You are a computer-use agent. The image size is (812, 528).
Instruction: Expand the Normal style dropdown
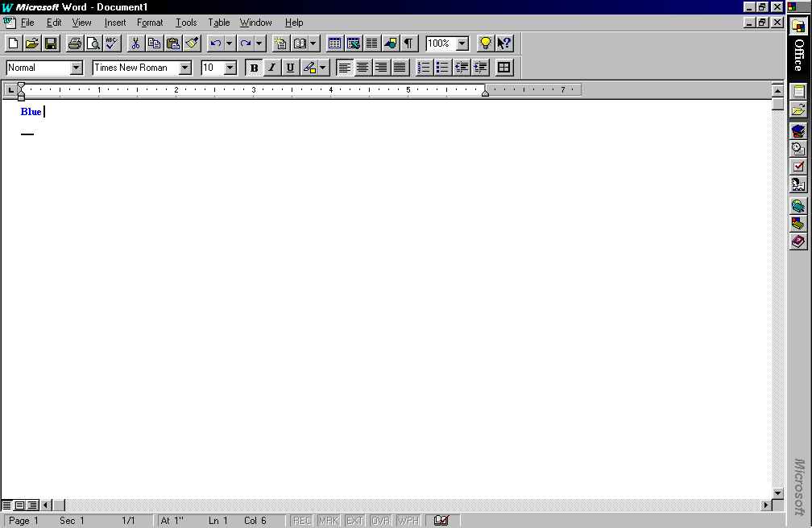point(76,68)
